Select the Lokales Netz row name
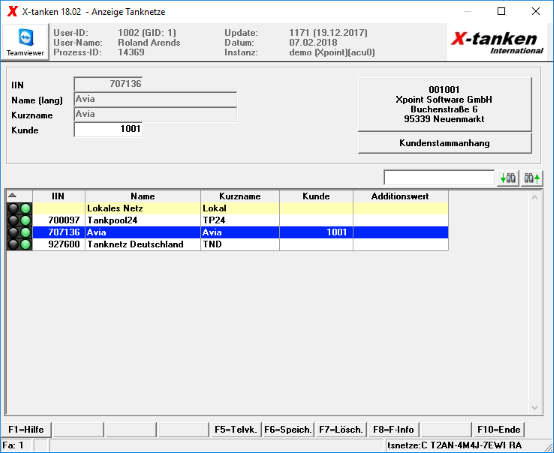Screen dimensions: 554x453 pyautogui.click(x=115, y=208)
